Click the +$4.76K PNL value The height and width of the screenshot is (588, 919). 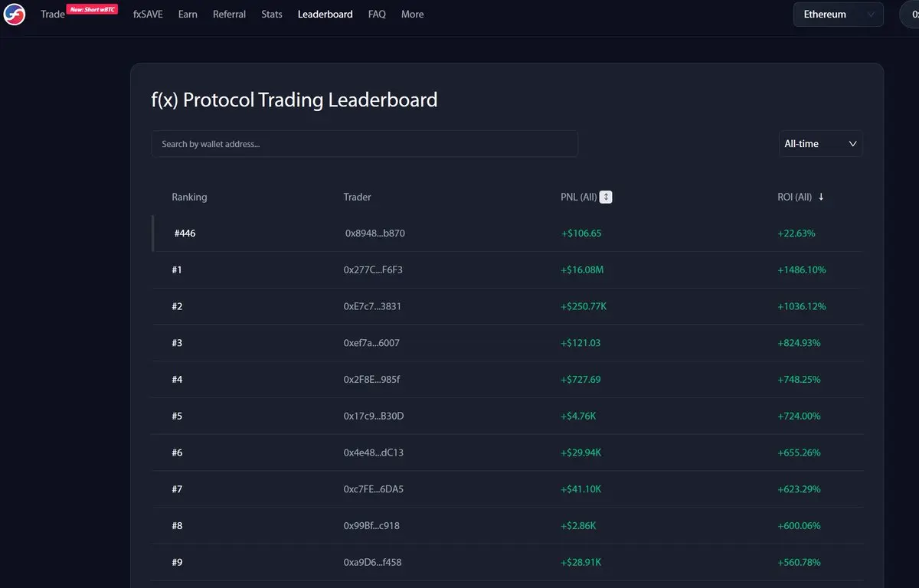(578, 416)
